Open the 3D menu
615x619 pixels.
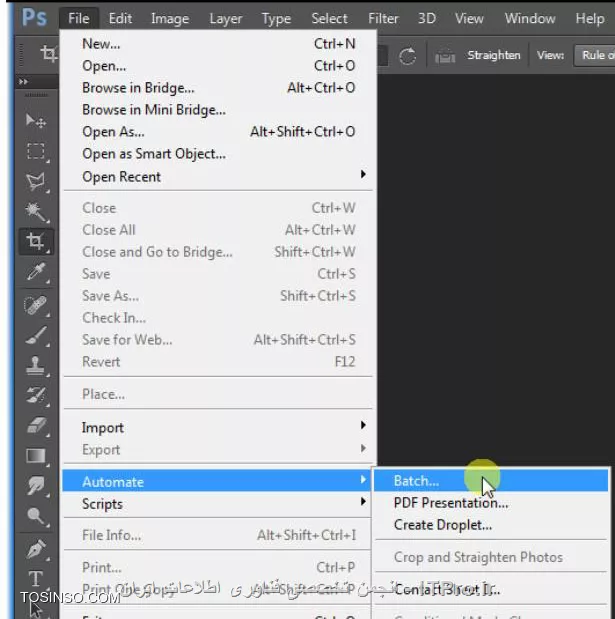[x=427, y=19]
